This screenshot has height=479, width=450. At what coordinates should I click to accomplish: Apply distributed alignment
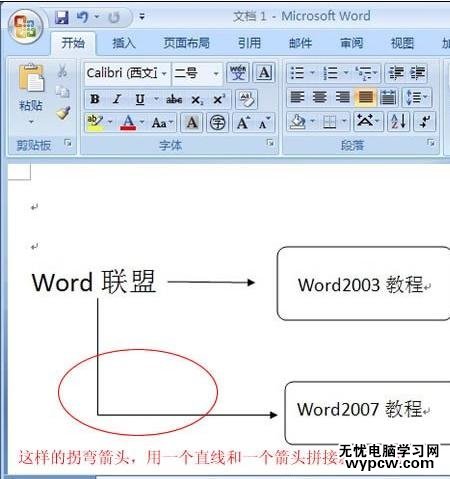[x=388, y=97]
